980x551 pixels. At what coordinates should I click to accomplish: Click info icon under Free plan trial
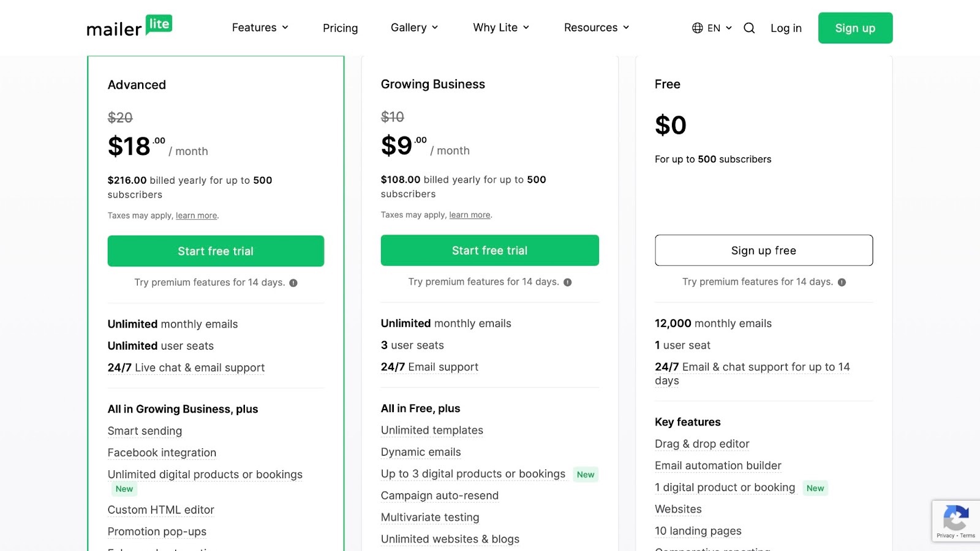(842, 282)
